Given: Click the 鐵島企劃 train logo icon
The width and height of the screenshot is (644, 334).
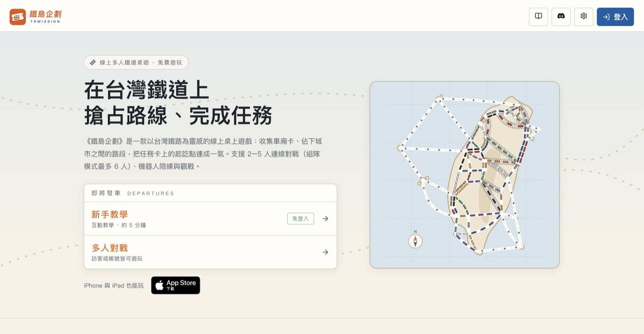Looking at the screenshot, I should [x=18, y=17].
